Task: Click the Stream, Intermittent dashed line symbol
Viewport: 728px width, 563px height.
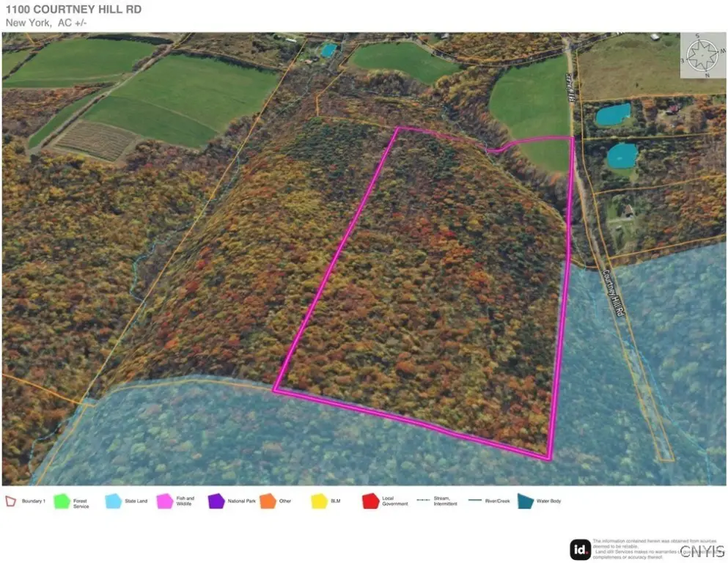Action: [423, 501]
